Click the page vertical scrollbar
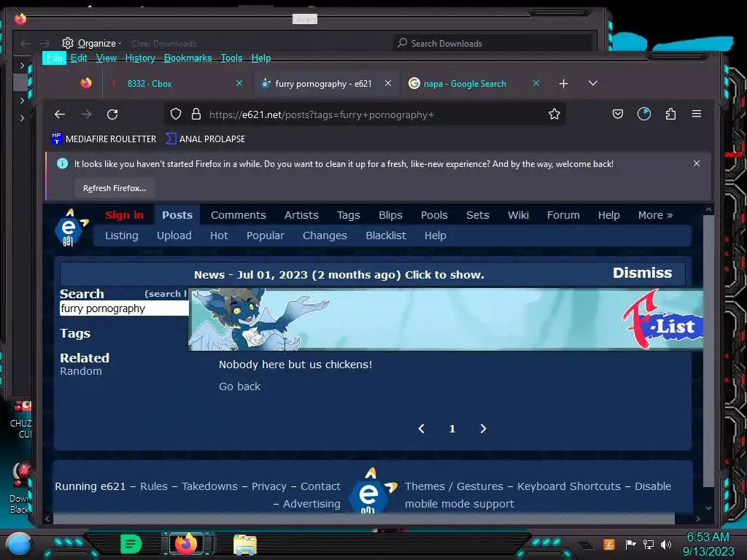Image resolution: width=747 pixels, height=560 pixels. pyautogui.click(x=708, y=350)
